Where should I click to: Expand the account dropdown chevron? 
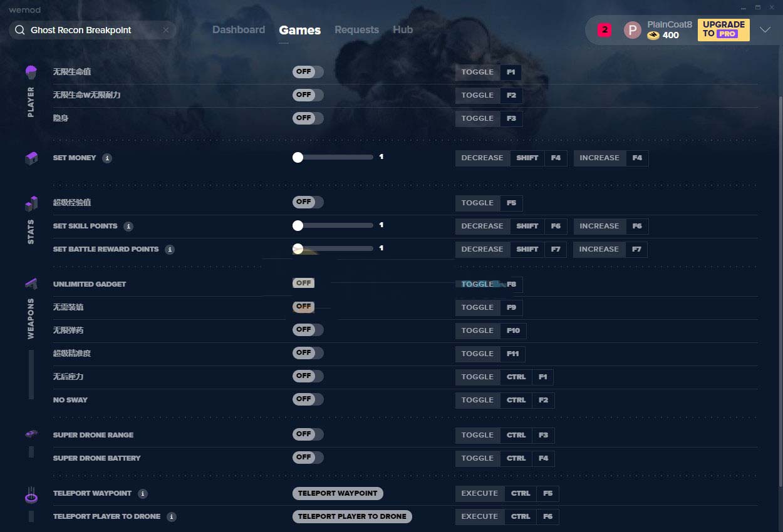[x=765, y=29]
